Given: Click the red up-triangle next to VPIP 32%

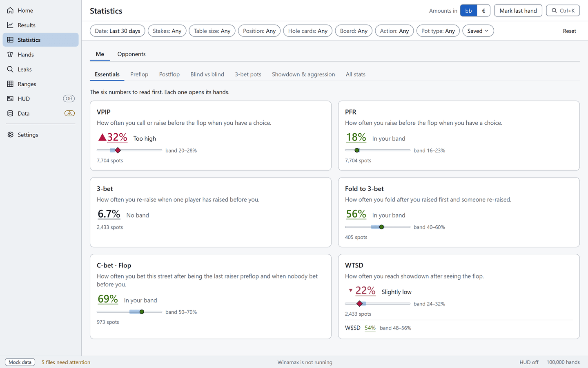Looking at the screenshot, I should tap(102, 137).
